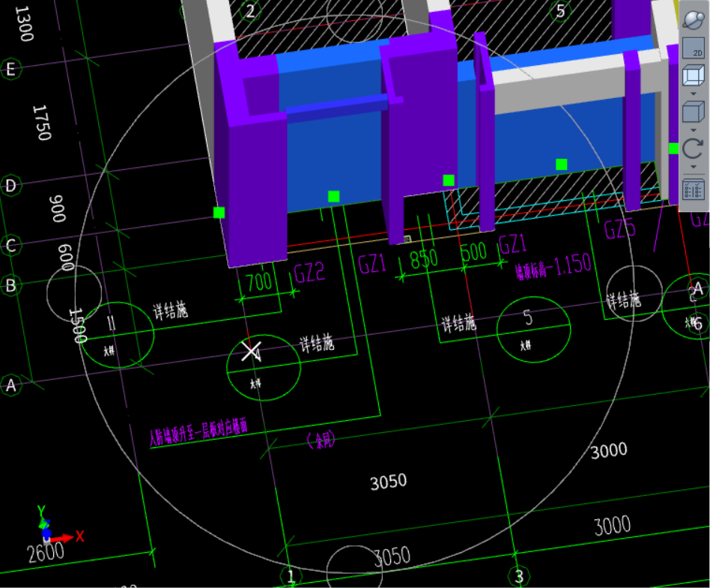Select the 850 dimension text
Image resolution: width=710 pixels, height=588 pixels.
[424, 258]
